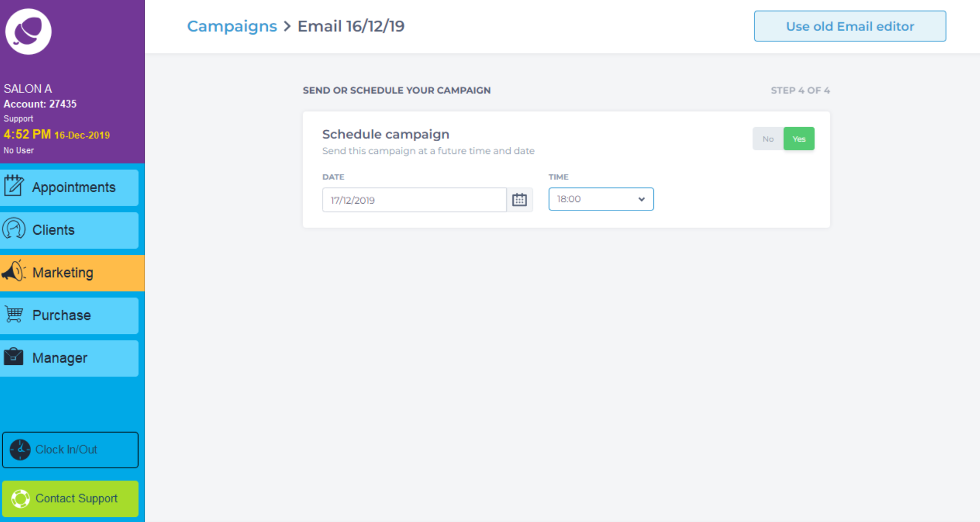
Task: Click the salon logo icon
Action: click(x=28, y=32)
